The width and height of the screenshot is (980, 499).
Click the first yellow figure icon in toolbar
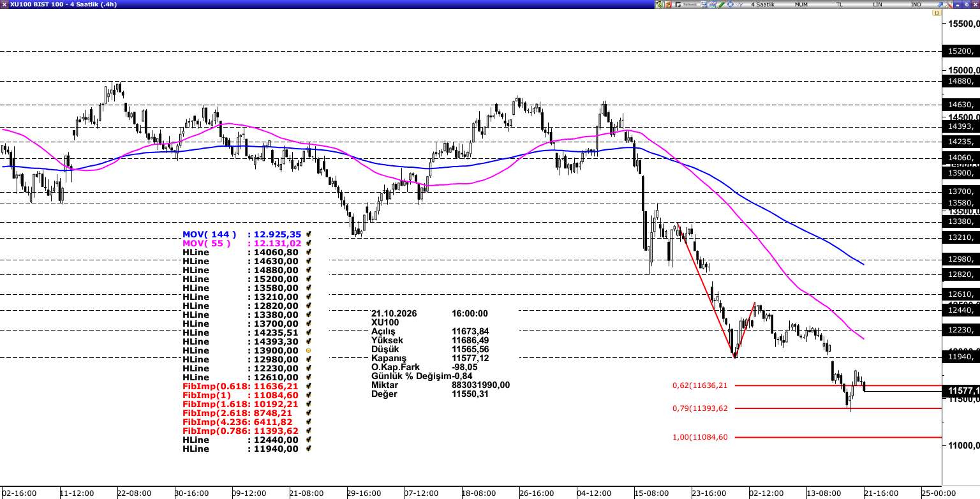click(659, 4)
